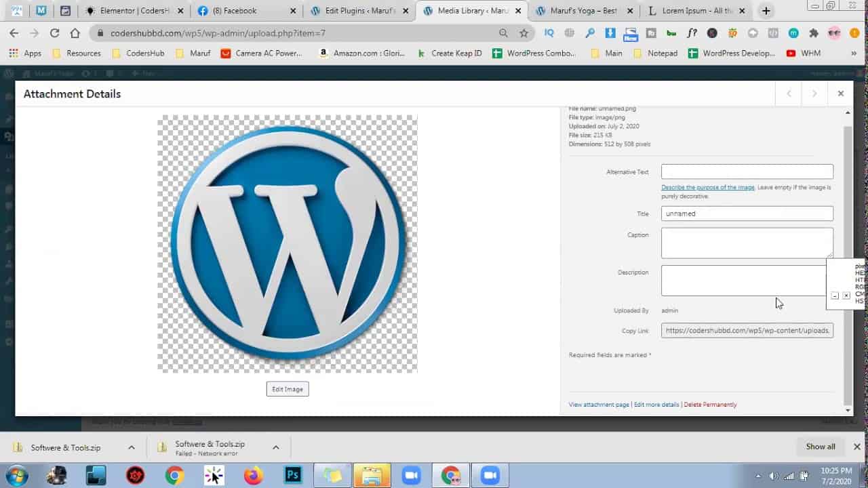Open the Resources bookmark folder
The image size is (868, 488).
pos(76,53)
